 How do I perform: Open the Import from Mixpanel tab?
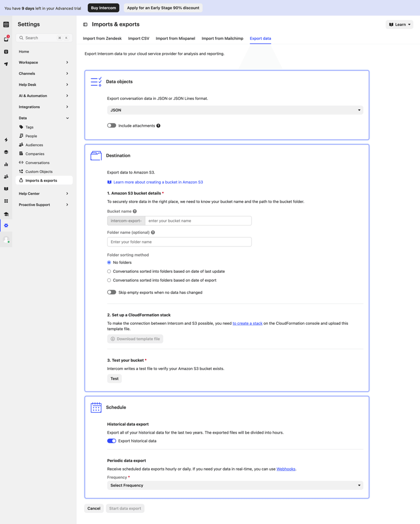click(175, 38)
